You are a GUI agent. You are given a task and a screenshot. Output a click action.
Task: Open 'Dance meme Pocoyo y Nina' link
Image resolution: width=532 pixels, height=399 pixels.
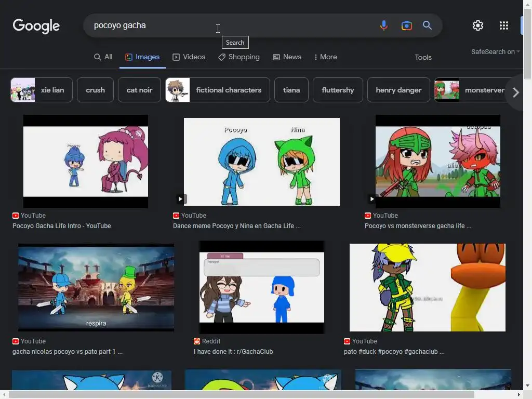237,226
